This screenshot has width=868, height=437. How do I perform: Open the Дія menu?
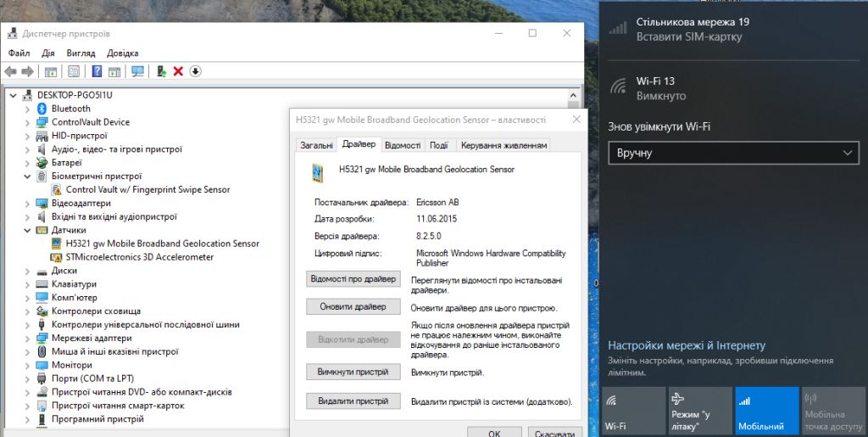point(48,53)
